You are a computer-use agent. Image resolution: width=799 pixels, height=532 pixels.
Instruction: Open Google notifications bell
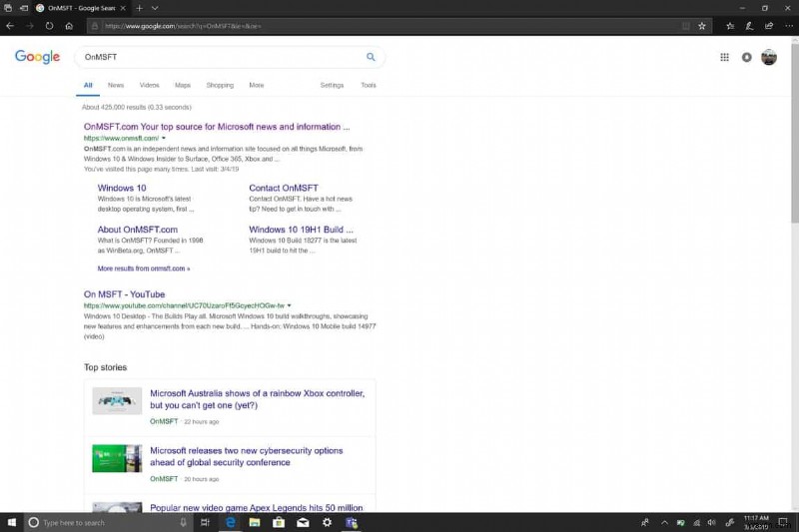tap(746, 57)
